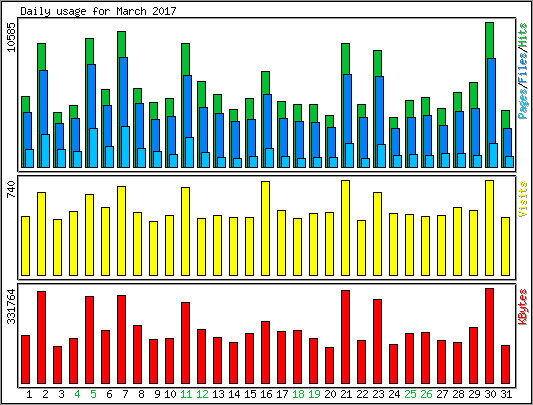The height and width of the screenshot is (405, 533).
Task: Select day label 30 on x-axis
Action: tap(490, 394)
